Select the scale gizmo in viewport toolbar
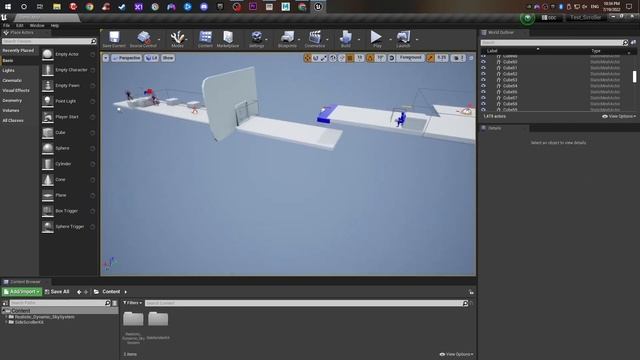 (324, 58)
